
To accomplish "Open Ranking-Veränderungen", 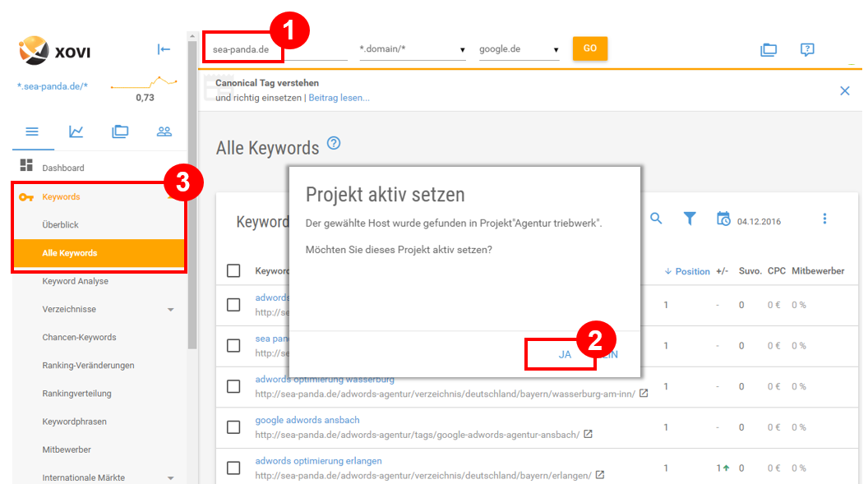I will point(88,365).
